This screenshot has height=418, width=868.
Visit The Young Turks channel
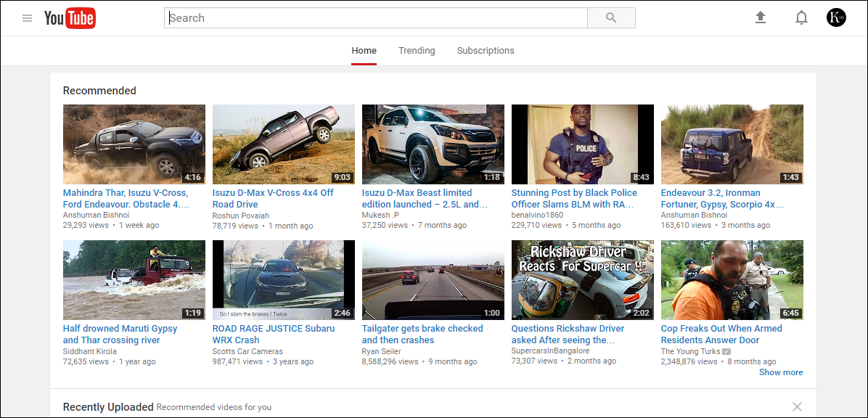coord(690,351)
